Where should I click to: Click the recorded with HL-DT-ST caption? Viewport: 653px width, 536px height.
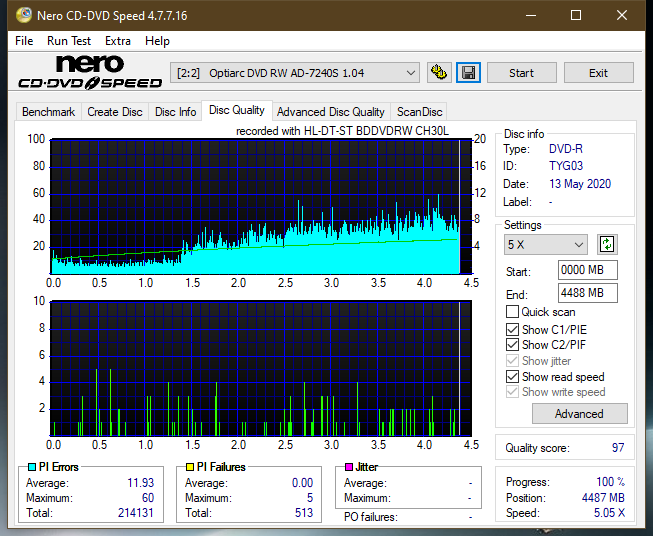click(x=342, y=131)
